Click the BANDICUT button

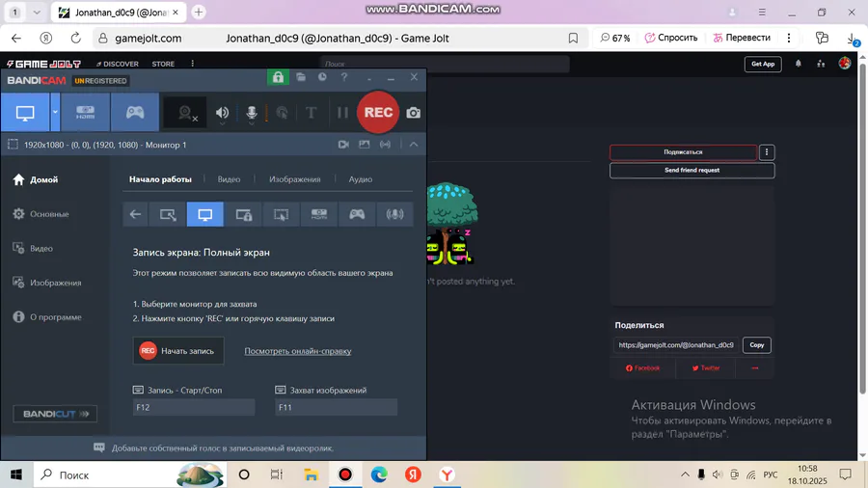coord(55,414)
